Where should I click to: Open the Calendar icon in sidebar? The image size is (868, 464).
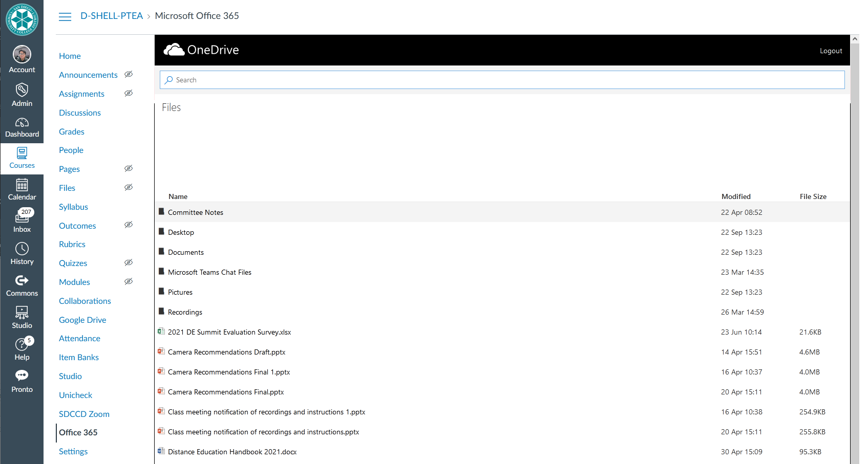click(22, 185)
